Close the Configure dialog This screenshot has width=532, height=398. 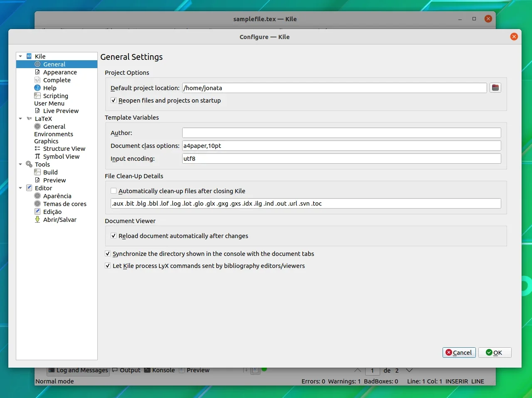(514, 37)
